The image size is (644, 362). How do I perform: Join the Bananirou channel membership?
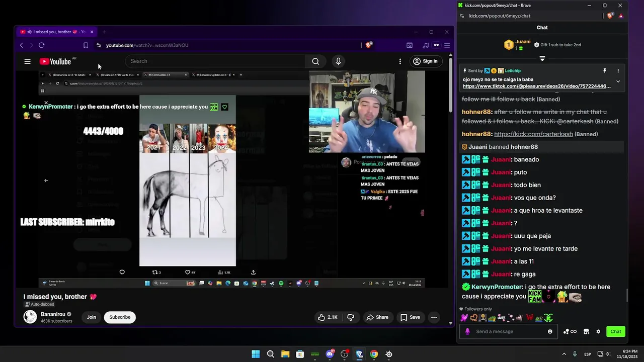click(91, 317)
